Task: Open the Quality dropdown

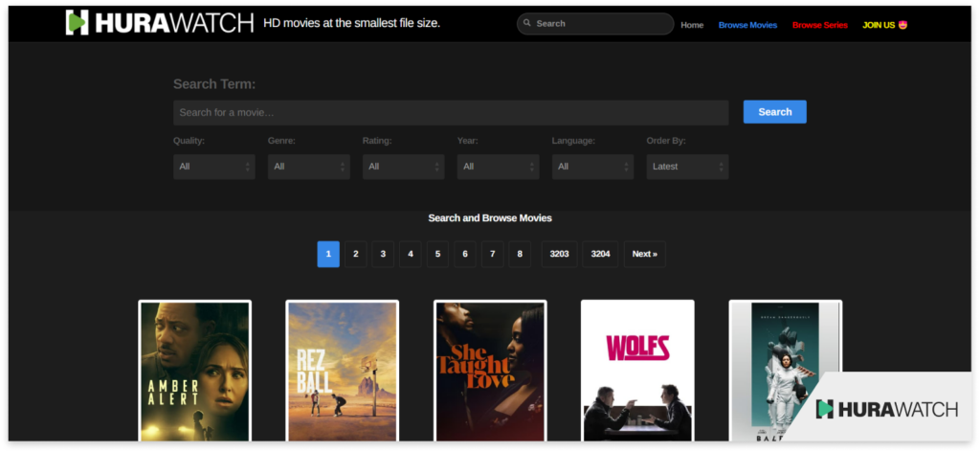Action: pyautogui.click(x=213, y=167)
